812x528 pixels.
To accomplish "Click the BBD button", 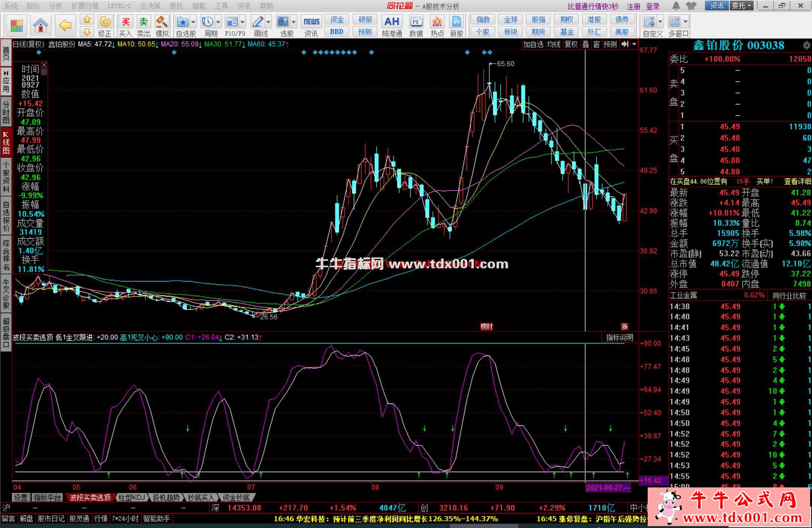I will 336,32.
